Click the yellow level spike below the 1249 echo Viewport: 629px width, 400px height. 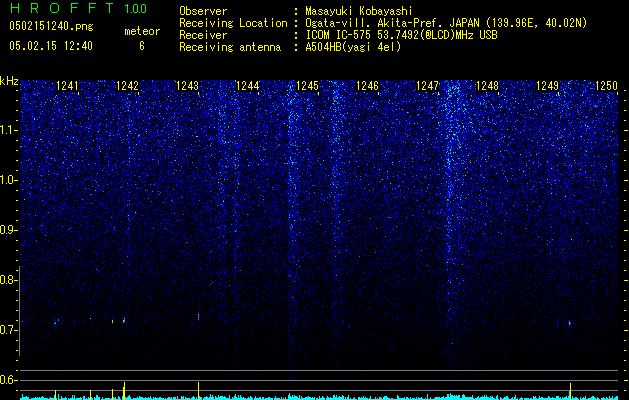click(570, 392)
